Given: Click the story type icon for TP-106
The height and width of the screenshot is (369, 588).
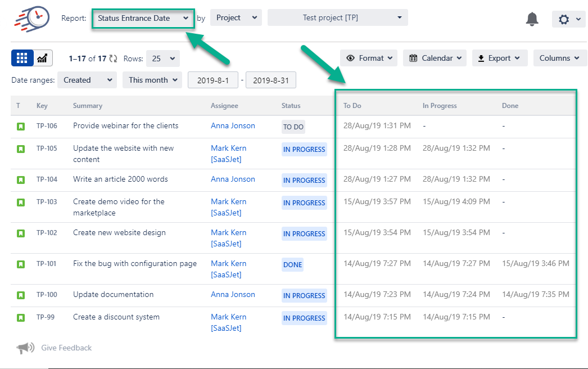Looking at the screenshot, I should pyautogui.click(x=21, y=126).
